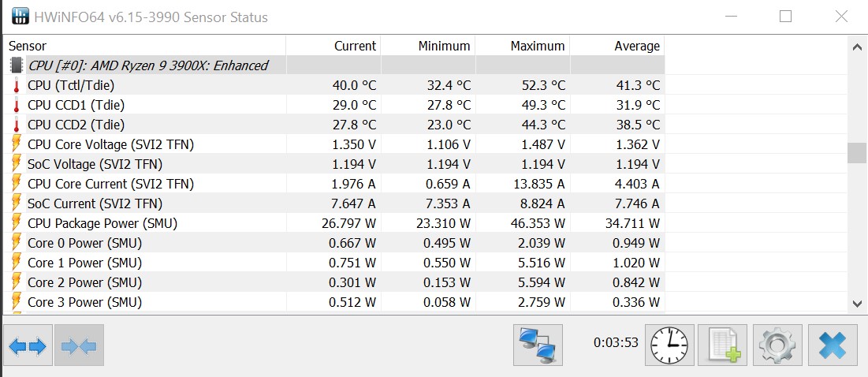Click the 40.0 °C current temperature value
The image size is (868, 377).
point(354,85)
